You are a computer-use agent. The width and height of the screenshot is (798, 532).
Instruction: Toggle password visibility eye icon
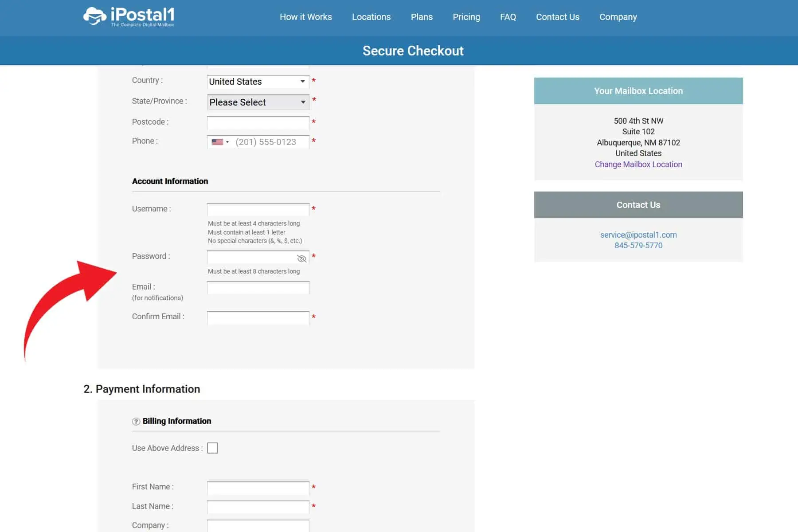pyautogui.click(x=302, y=258)
